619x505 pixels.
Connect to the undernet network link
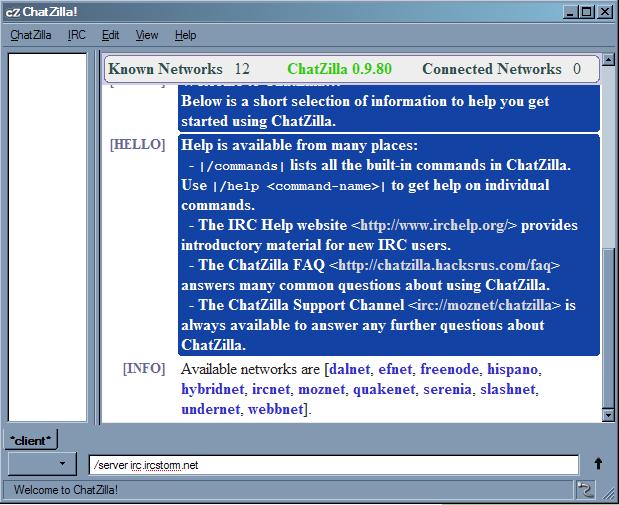[210, 409]
